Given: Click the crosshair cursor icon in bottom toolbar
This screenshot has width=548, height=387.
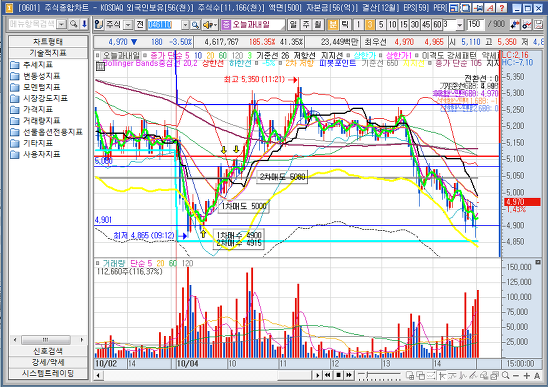Looking at the screenshot, I should [442, 376].
